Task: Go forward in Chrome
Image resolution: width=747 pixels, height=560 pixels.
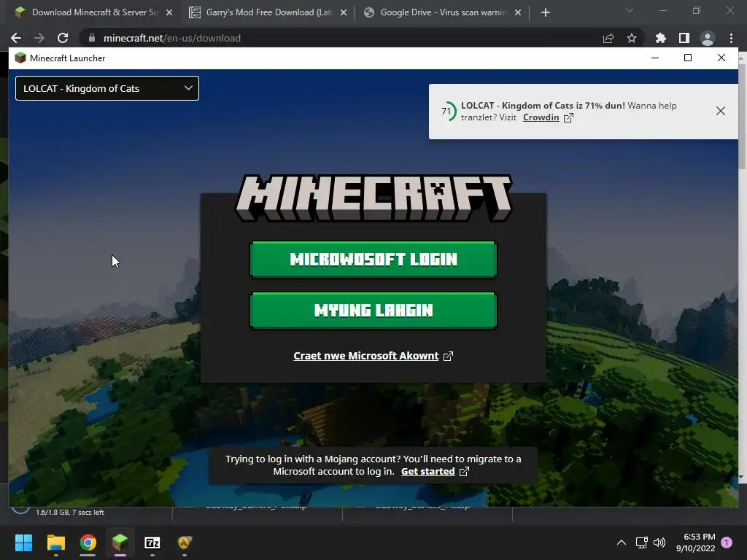Action: click(39, 38)
